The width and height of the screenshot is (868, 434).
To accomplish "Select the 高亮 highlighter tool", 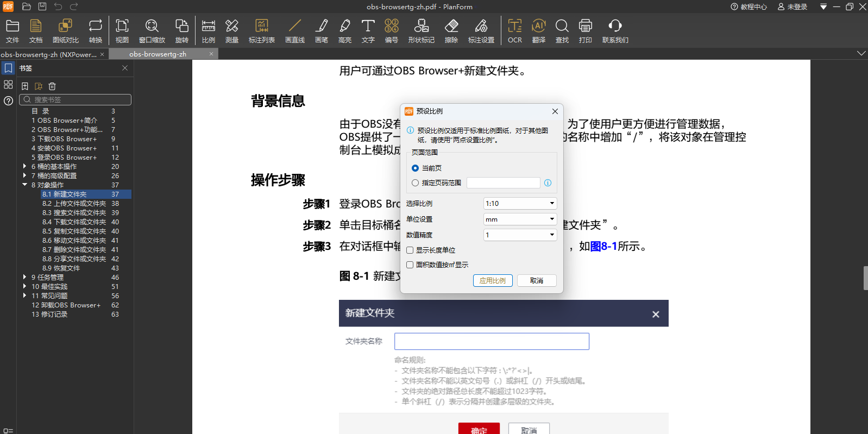I will click(x=344, y=31).
